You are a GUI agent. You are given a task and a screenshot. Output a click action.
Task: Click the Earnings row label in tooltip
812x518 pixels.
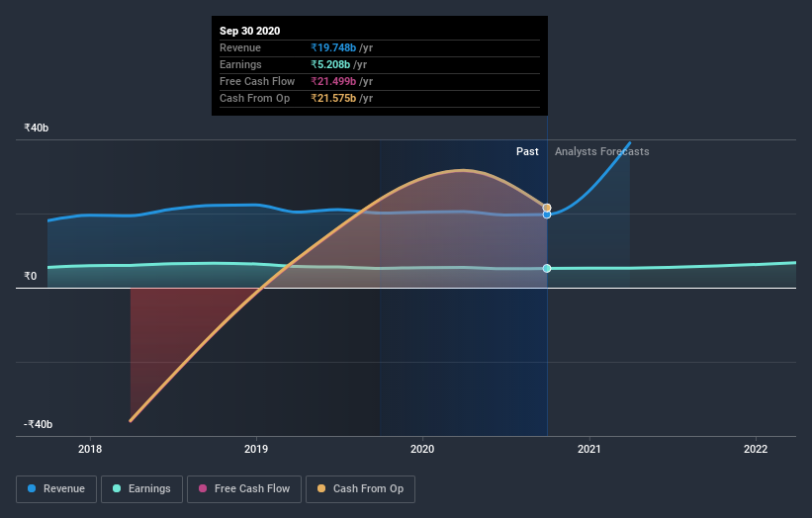pos(240,64)
